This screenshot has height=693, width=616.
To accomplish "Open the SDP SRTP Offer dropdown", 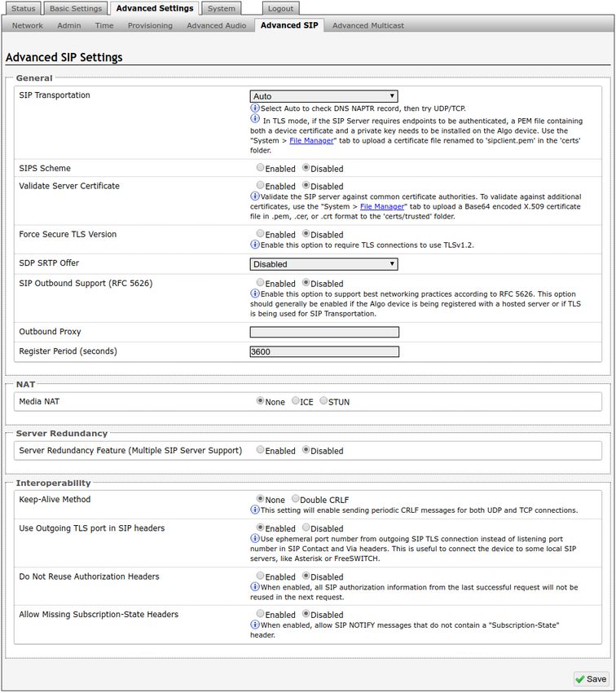I will pyautogui.click(x=323, y=264).
